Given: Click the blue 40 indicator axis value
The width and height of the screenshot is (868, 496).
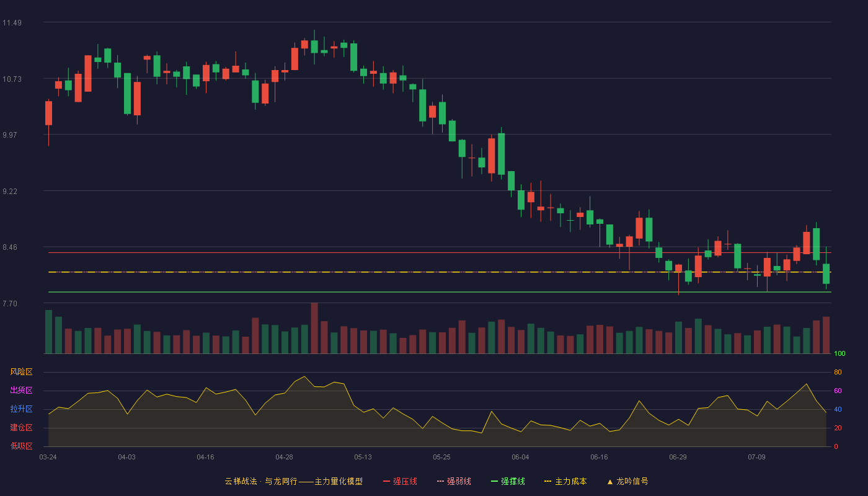Looking at the screenshot, I should [838, 409].
